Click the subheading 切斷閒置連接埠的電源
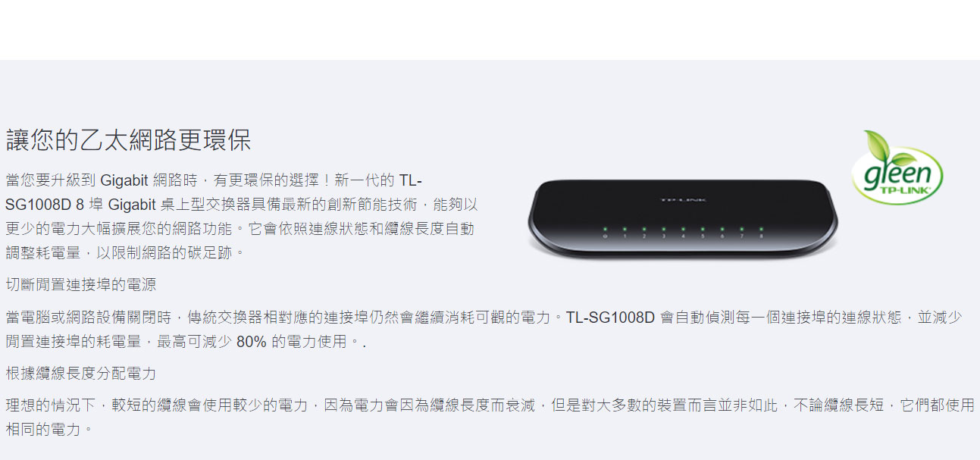The width and height of the screenshot is (980, 460). [x=81, y=285]
